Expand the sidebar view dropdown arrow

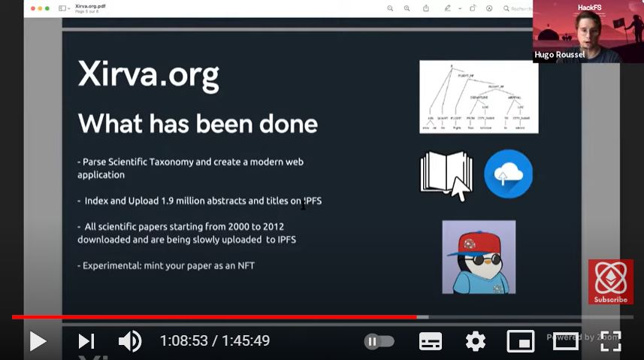pyautogui.click(x=68, y=8)
